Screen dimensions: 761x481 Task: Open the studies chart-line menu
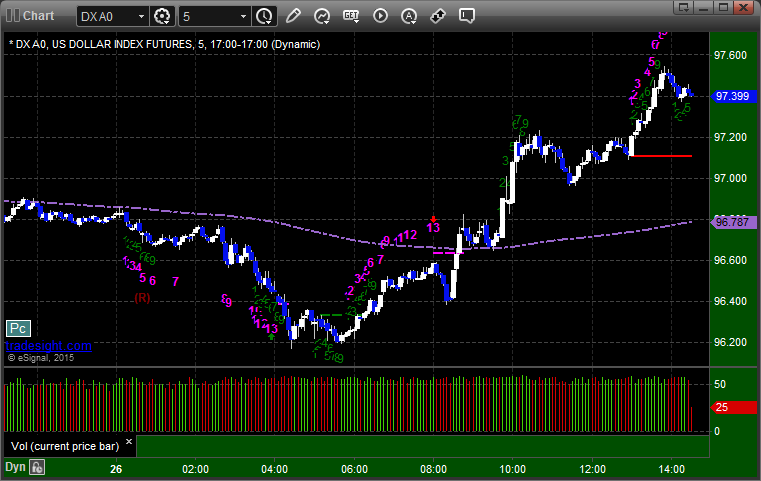(x=322, y=16)
